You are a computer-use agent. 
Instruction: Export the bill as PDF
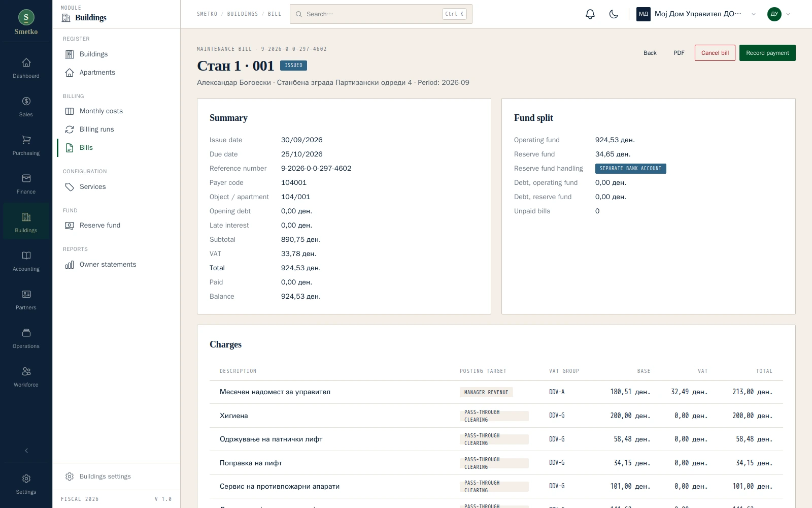[x=679, y=53]
